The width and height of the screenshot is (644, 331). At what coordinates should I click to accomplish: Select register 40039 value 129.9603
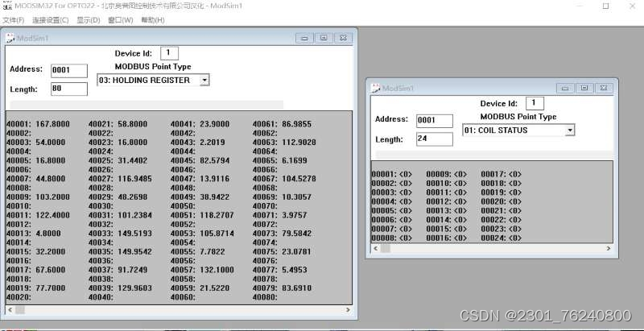click(134, 288)
